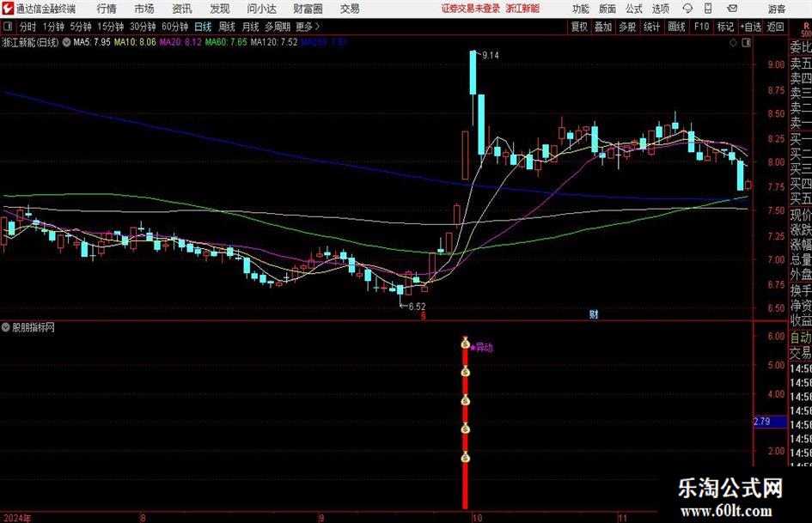
Task: Click the bottom money-bag icon on red bar
Action: point(465,457)
